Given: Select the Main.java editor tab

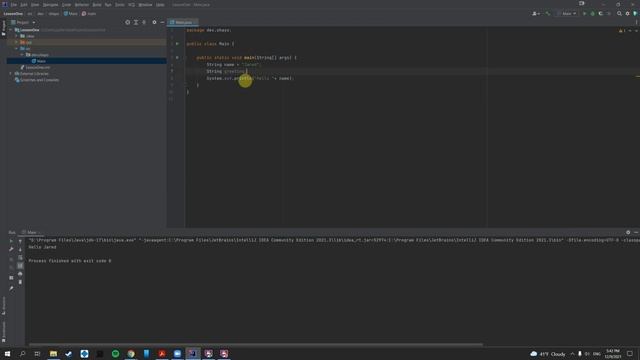Looking at the screenshot, I should coord(183,22).
